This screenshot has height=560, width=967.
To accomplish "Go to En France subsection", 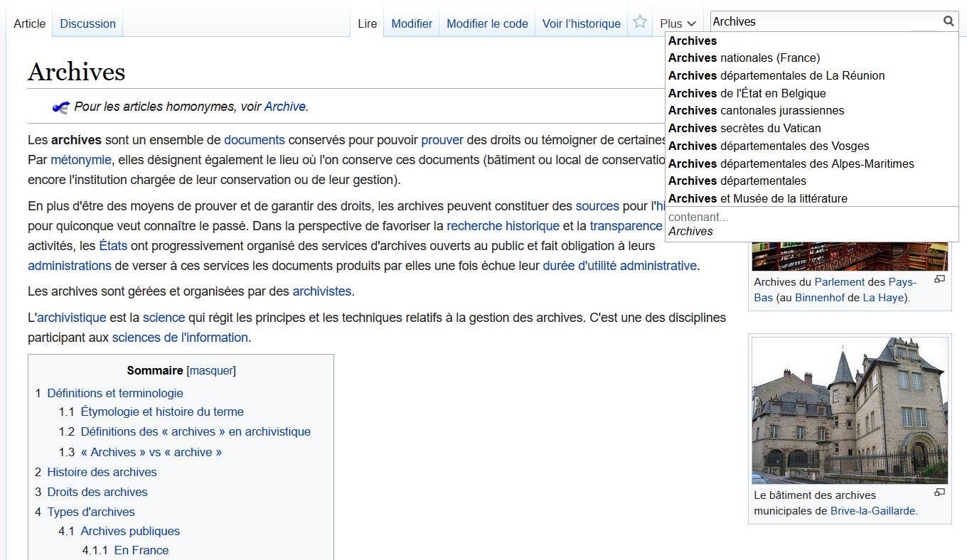I will click(x=141, y=550).
